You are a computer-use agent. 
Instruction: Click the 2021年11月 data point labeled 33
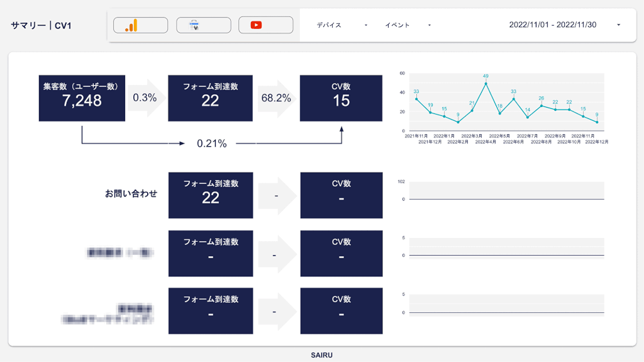coord(416,99)
